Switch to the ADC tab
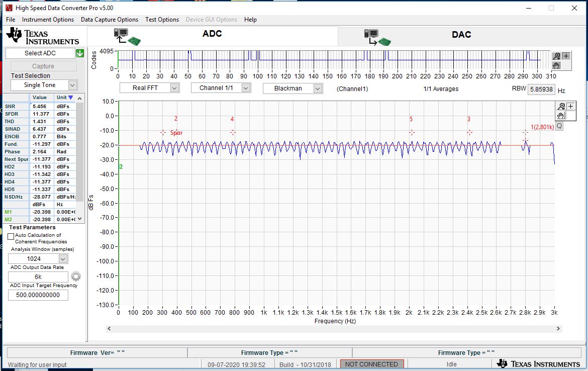 pos(212,36)
